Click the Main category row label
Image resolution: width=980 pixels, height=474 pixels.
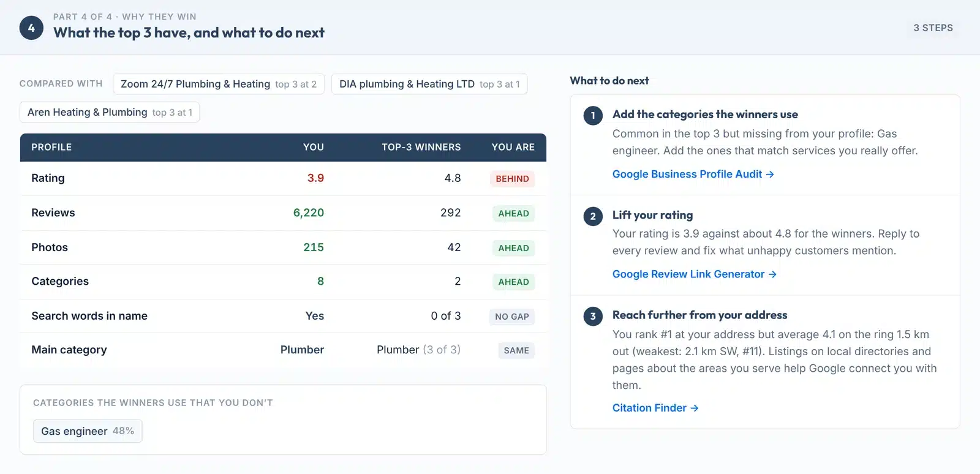coord(69,350)
